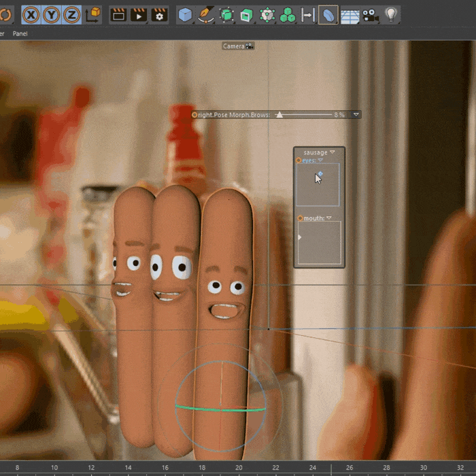Click the undo/redo arrow icon

tap(5, 14)
